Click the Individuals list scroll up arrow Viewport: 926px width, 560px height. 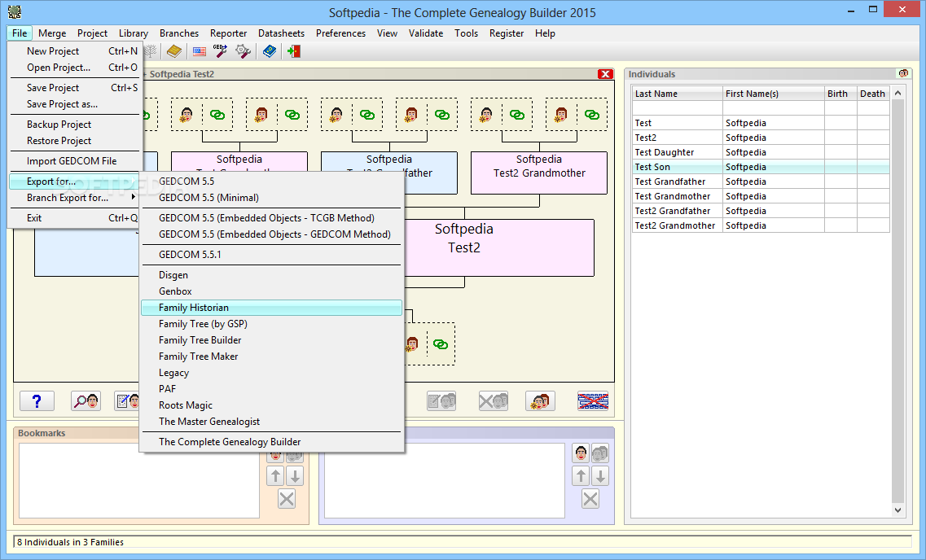[897, 94]
